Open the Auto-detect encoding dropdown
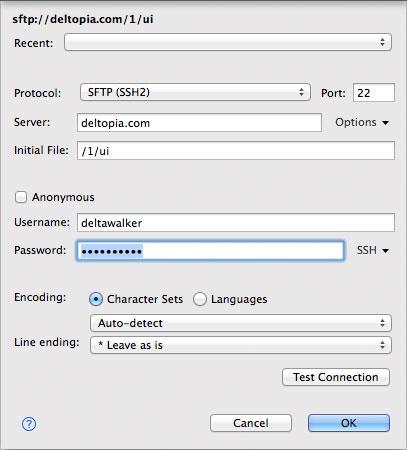The height and width of the screenshot is (450, 407). (x=241, y=323)
